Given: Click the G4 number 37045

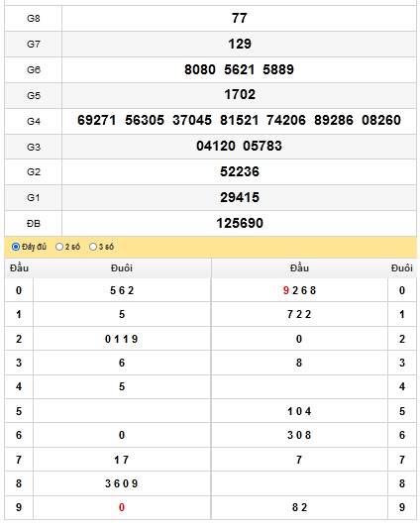Looking at the screenshot, I should tap(192, 120).
